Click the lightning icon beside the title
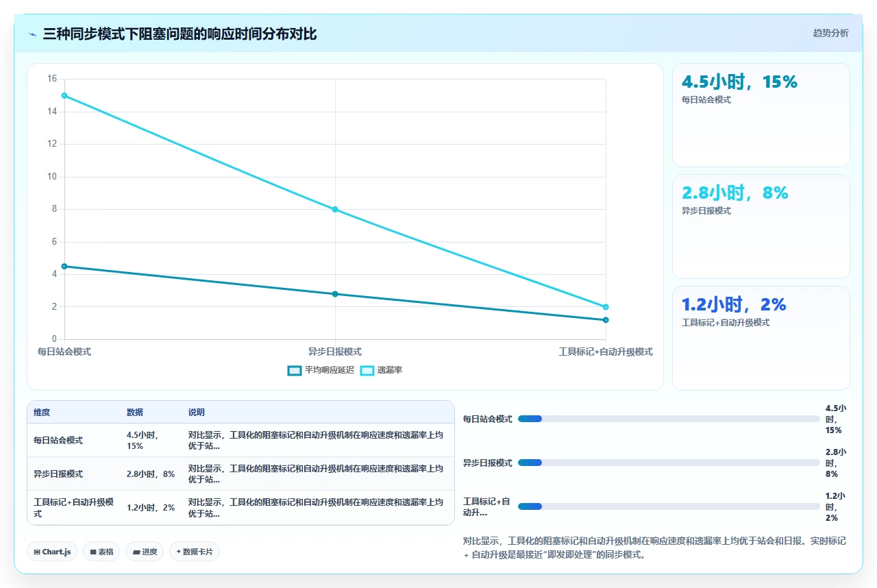Screen dimensions: 877x588 point(32,34)
